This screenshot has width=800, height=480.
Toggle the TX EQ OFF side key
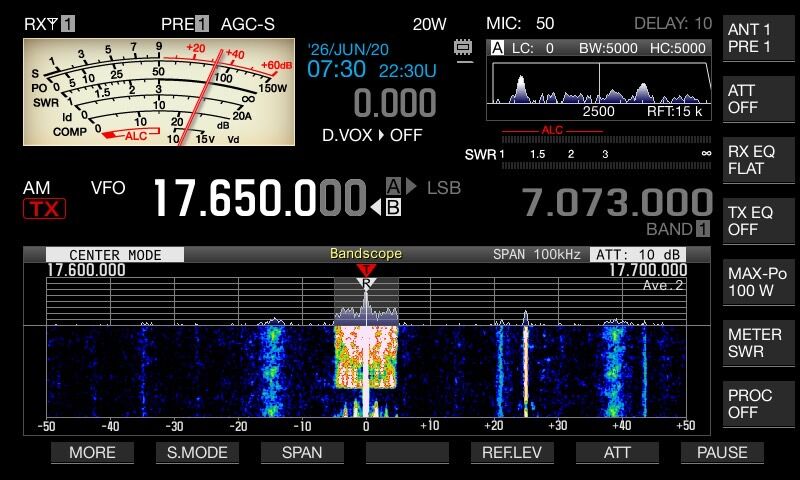[759, 221]
